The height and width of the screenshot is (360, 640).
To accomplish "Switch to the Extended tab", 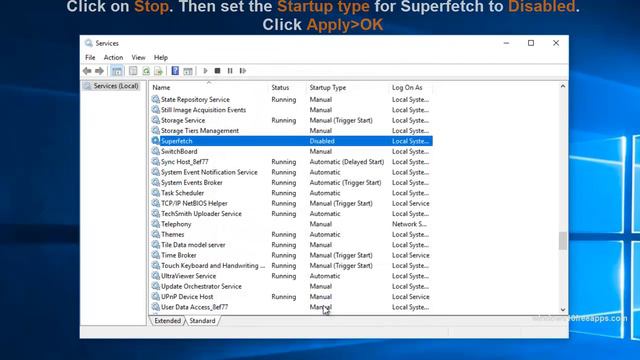I will click(167, 321).
